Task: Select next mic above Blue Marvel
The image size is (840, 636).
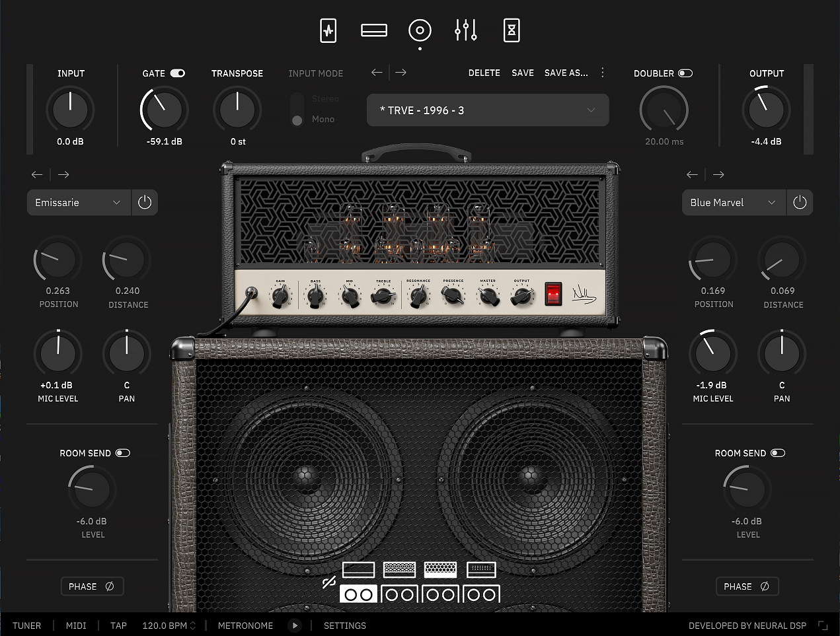Action: [x=718, y=174]
